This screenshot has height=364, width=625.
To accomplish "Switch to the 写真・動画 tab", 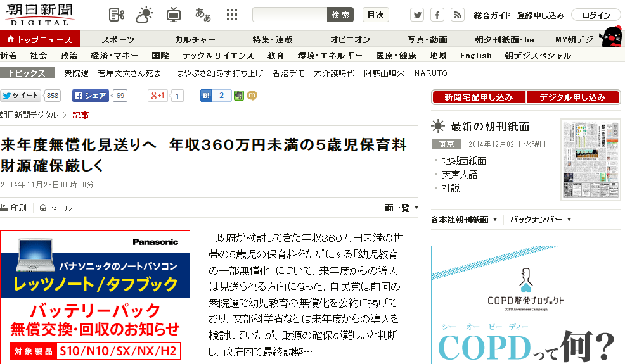I will pyautogui.click(x=427, y=39).
